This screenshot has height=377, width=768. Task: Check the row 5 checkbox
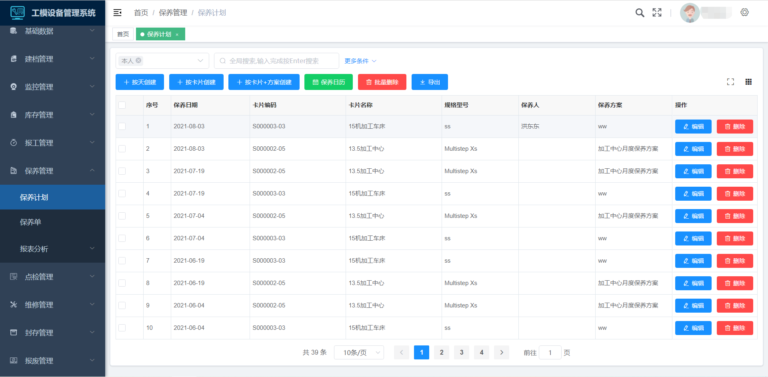click(x=122, y=216)
